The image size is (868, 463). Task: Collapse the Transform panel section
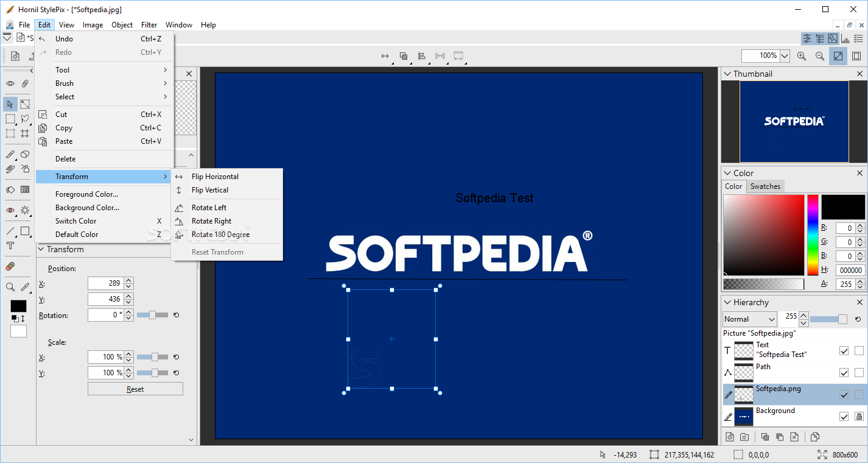(41, 249)
